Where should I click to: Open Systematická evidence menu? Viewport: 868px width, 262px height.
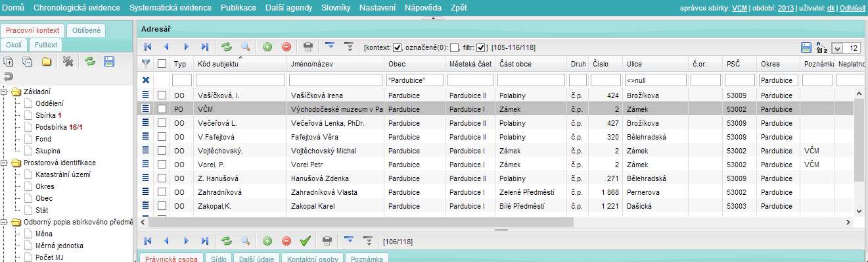pos(171,7)
